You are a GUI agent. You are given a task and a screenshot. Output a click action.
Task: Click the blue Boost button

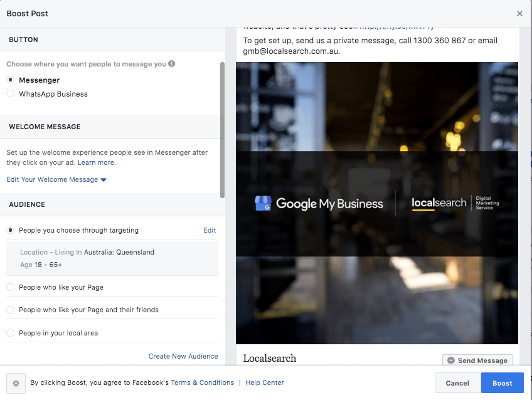coord(502,383)
